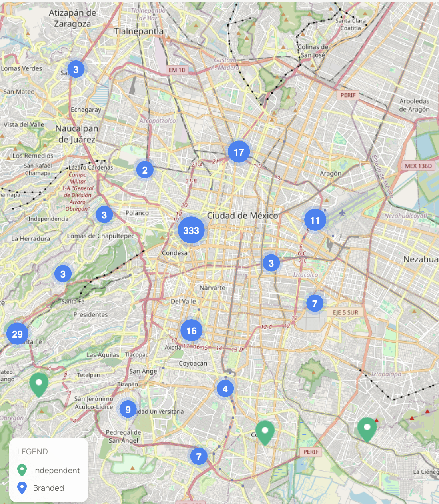
Task: Select the "Branded" legend label
Action: [x=48, y=488]
